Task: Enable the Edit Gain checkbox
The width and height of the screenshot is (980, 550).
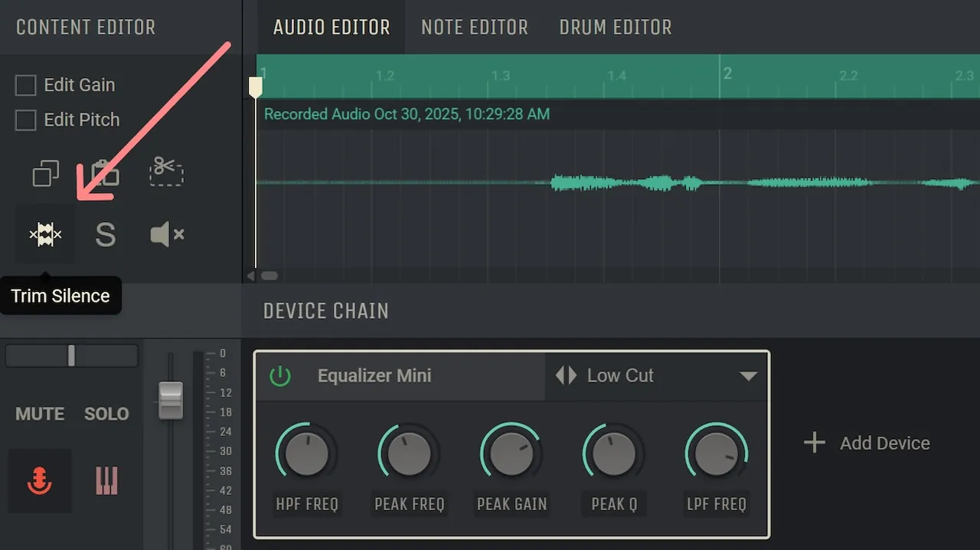Action: tap(26, 85)
